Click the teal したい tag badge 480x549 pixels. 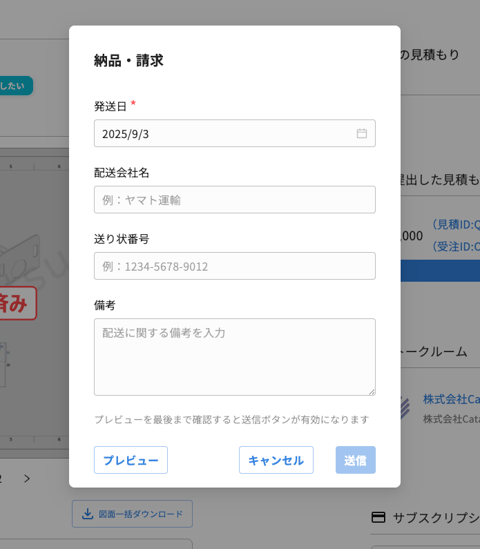pos(16,86)
